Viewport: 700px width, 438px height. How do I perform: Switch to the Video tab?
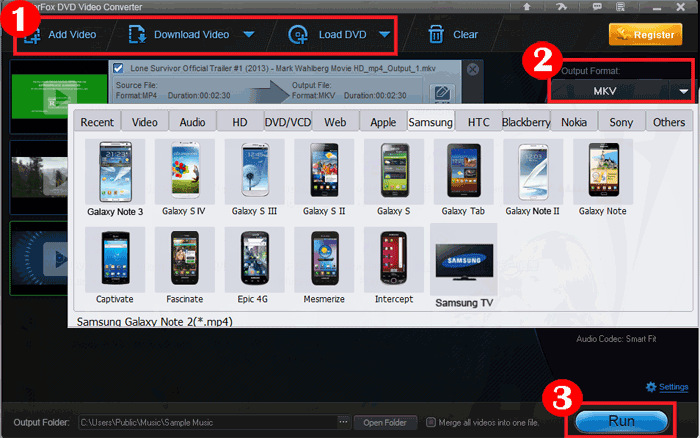point(145,122)
